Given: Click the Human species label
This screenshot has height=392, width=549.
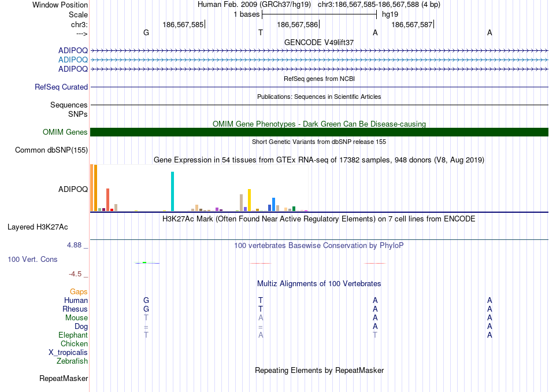Looking at the screenshot, I should [76, 301].
